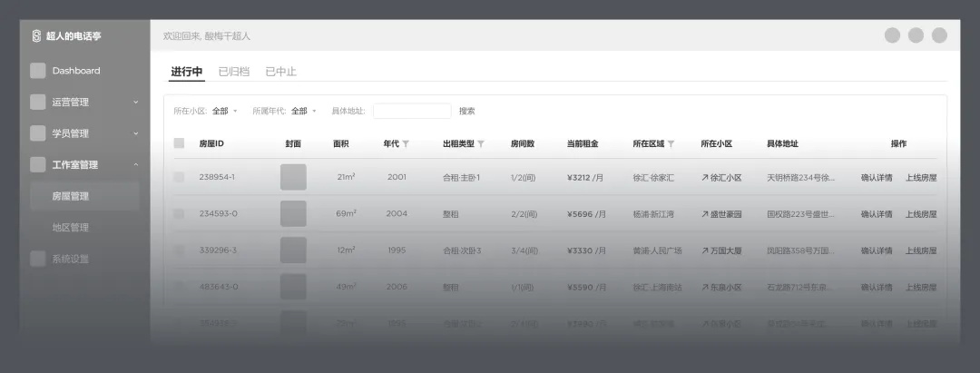This screenshot has height=373, width=980.
Task: Expand the 学员管理 menu chevron
Action: 135,133
